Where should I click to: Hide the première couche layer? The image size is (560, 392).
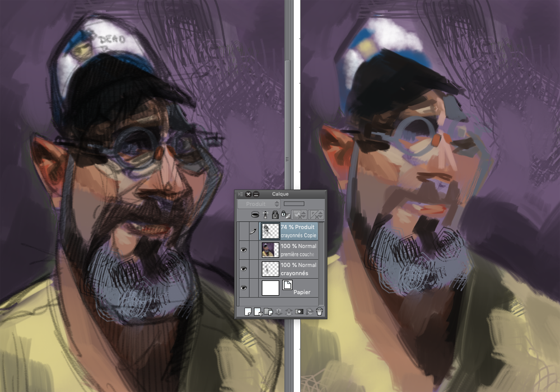pyautogui.click(x=243, y=250)
